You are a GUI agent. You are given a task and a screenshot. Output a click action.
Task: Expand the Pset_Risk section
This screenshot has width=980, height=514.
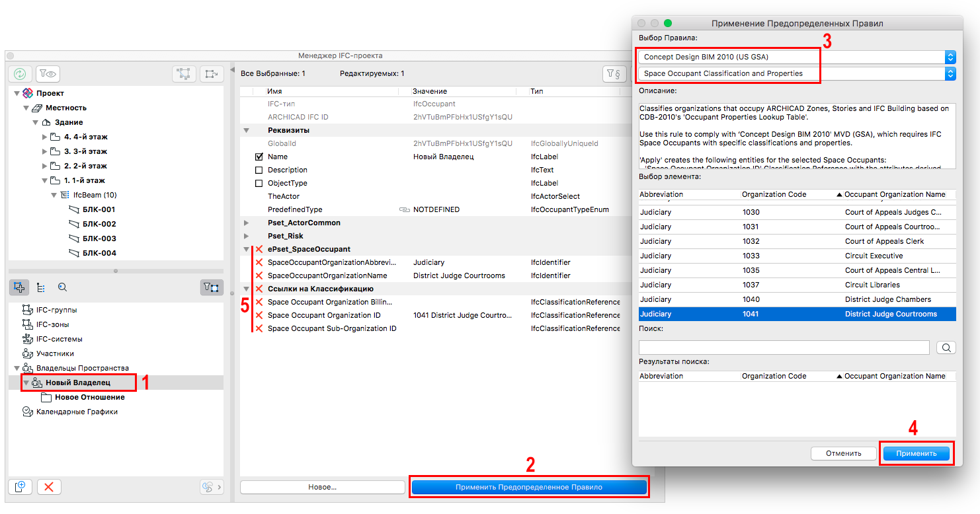(246, 236)
